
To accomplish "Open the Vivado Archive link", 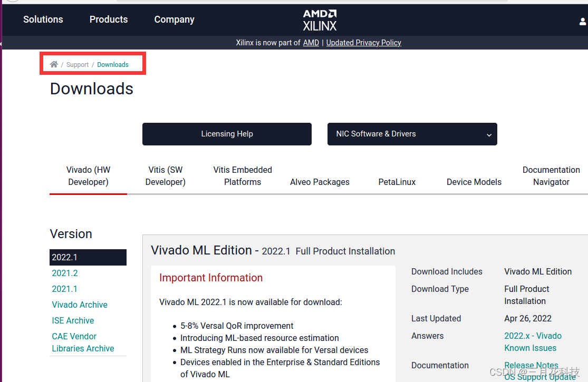I will coord(80,305).
